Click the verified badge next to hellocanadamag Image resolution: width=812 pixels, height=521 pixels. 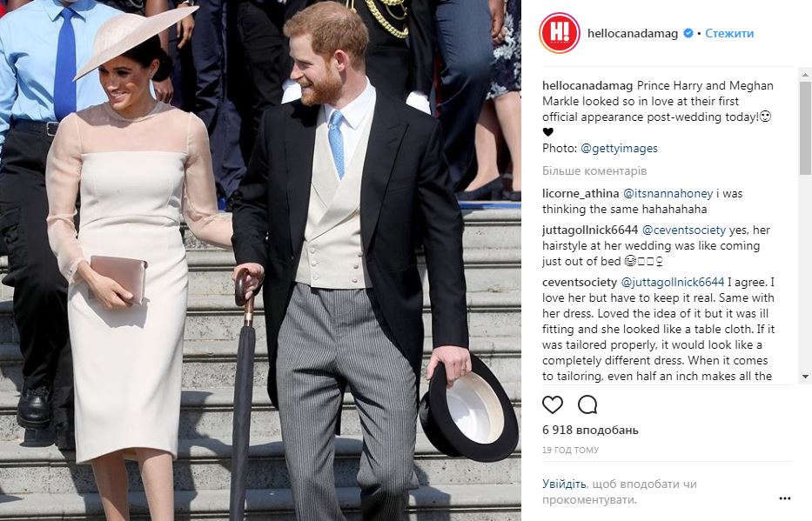688,33
